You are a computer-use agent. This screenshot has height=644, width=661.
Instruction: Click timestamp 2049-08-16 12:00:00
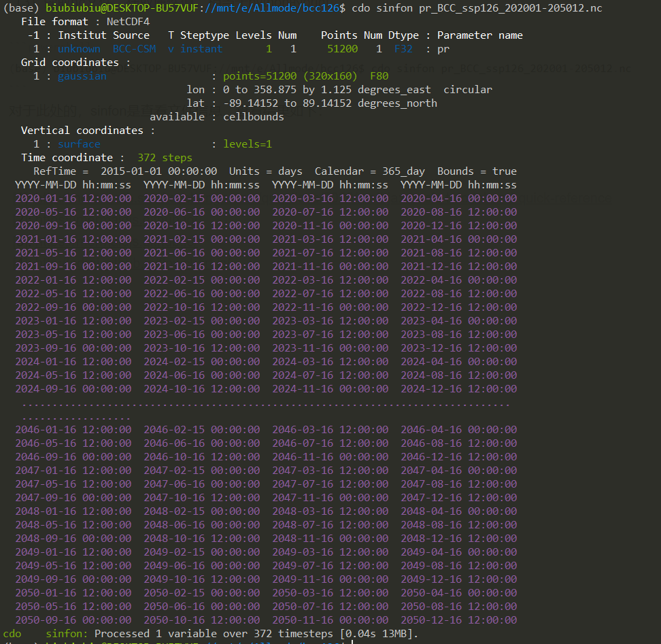click(x=458, y=566)
